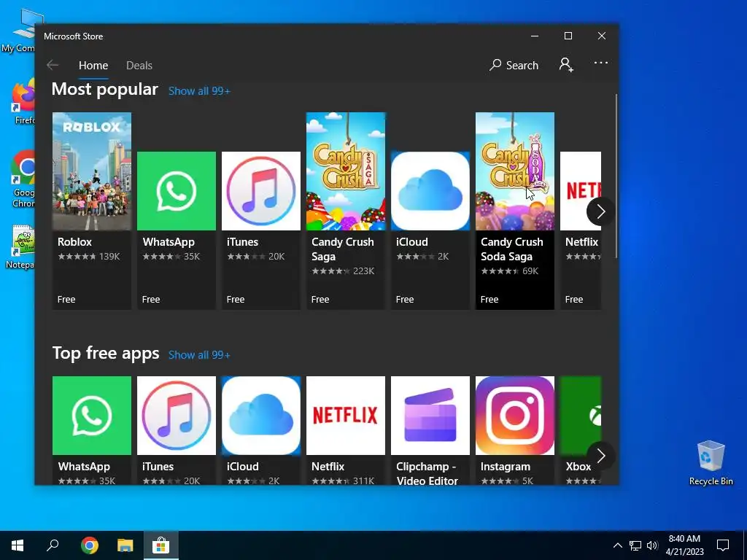
Task: Advance Most popular row with right chevron
Action: click(x=600, y=211)
